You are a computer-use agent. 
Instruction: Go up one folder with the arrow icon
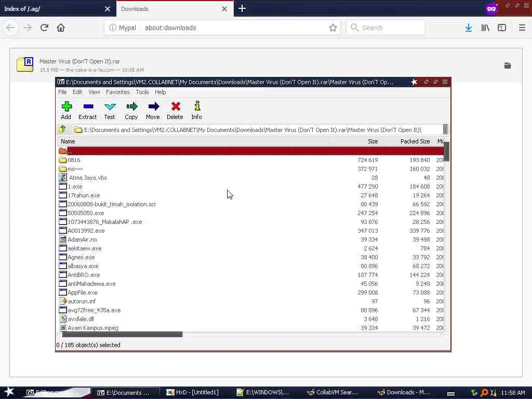coord(62,129)
